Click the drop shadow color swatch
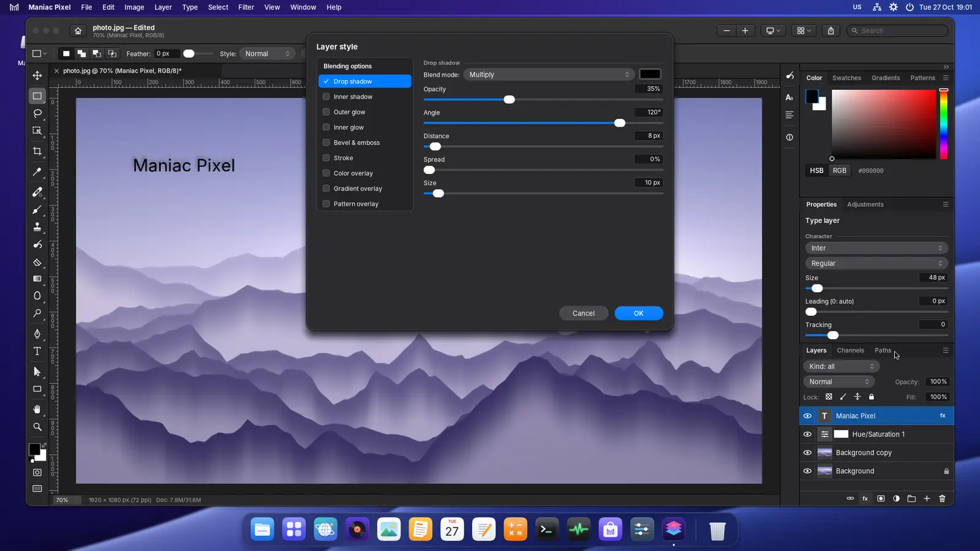Screen dimensions: 980x551 coord(650,74)
